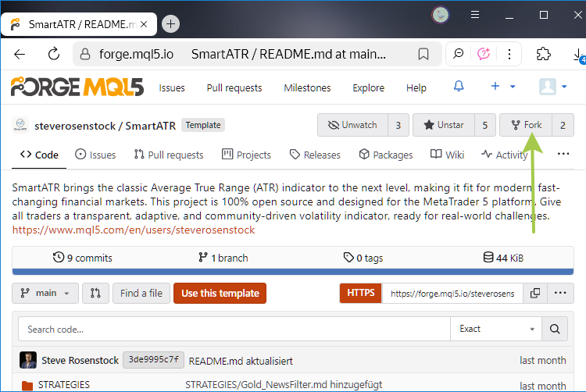Click the Unwatch button
Screen dimensions: 586x392
coord(352,125)
